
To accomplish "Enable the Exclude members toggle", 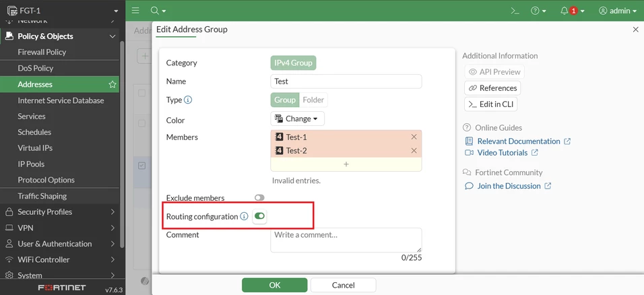I will 259,197.
